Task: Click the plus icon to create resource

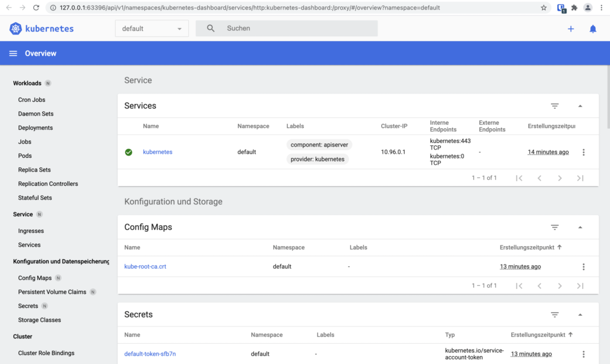Action: pos(571,29)
